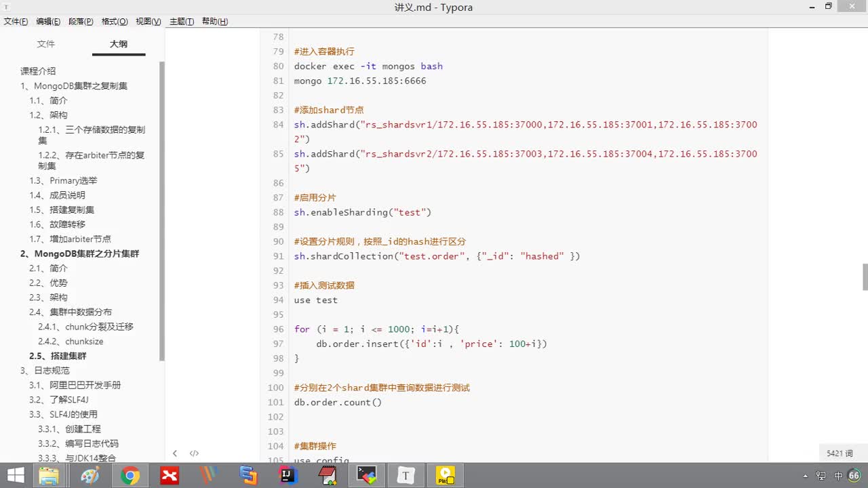Go to 2.4、集群中数据分布 section
This screenshot has width=868, height=488.
(x=71, y=312)
